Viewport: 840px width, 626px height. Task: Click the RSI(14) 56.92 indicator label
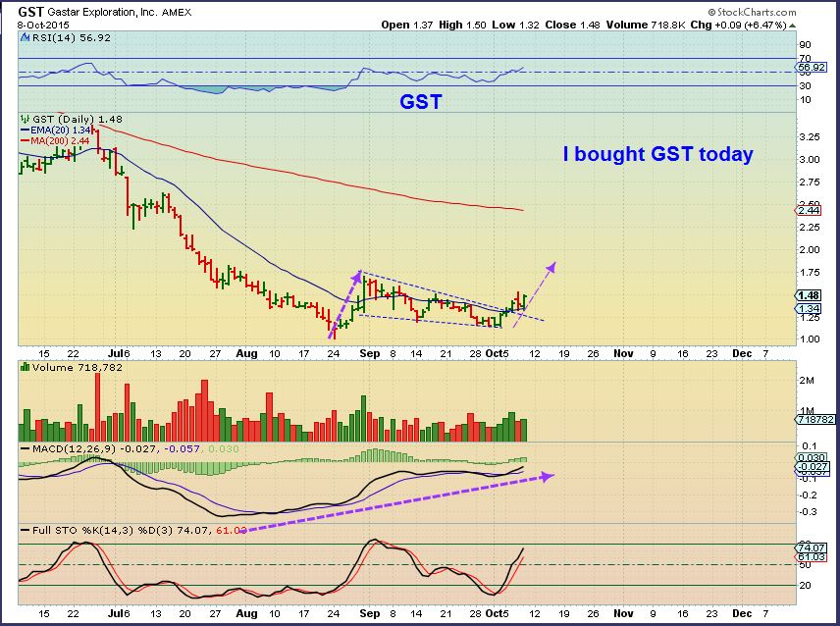[x=72, y=38]
